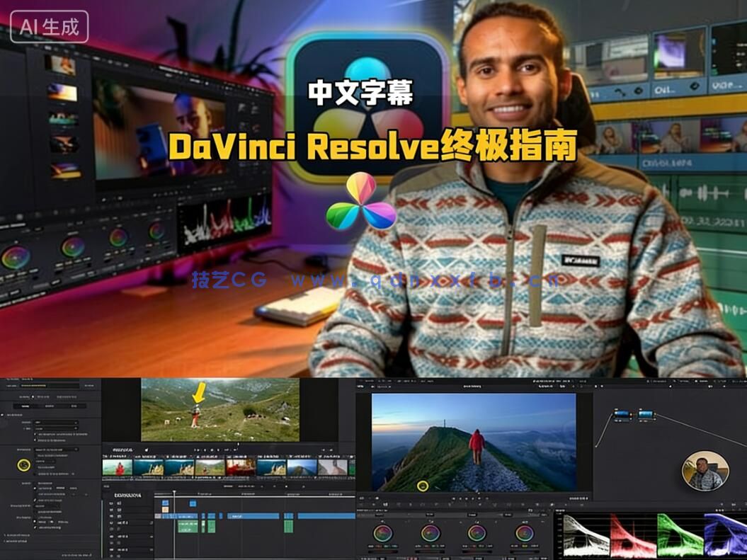
Task: Adjust the Lift master wheel slider on the color page
Action: [x=383, y=551]
